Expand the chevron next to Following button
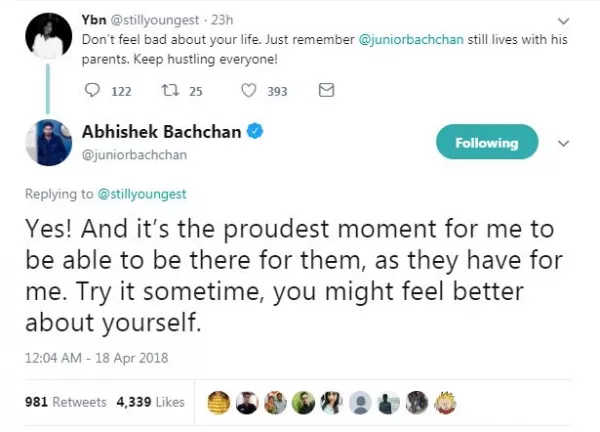Viewport: 600px width, 432px height. tap(564, 143)
